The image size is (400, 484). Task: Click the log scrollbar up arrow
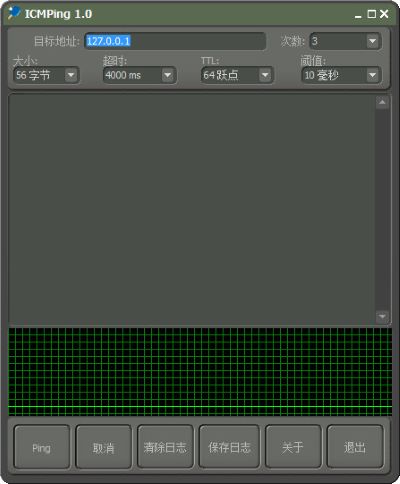click(x=382, y=102)
